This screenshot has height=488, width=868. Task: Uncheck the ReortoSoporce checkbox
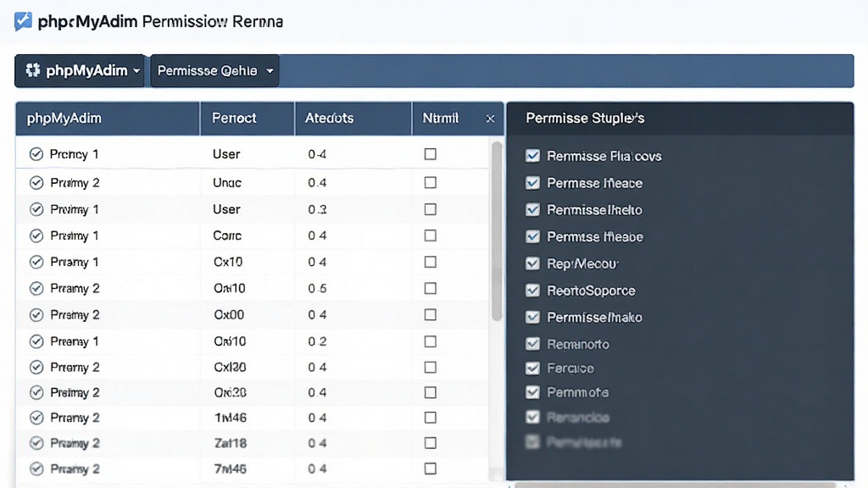(532, 291)
